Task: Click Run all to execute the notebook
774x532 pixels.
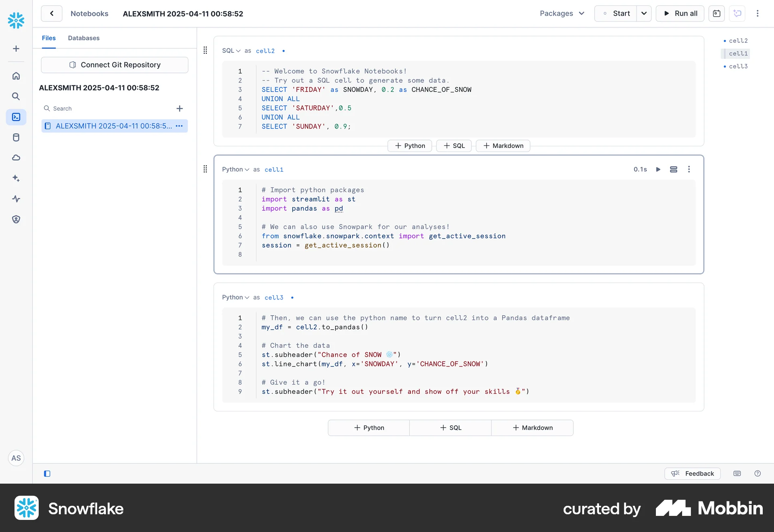Action: [680, 13]
